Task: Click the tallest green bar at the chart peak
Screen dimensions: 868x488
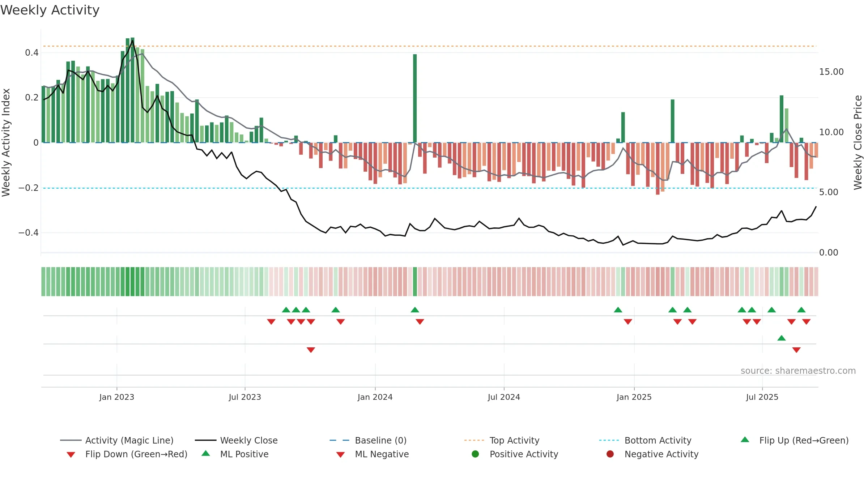Action: [x=132, y=90]
